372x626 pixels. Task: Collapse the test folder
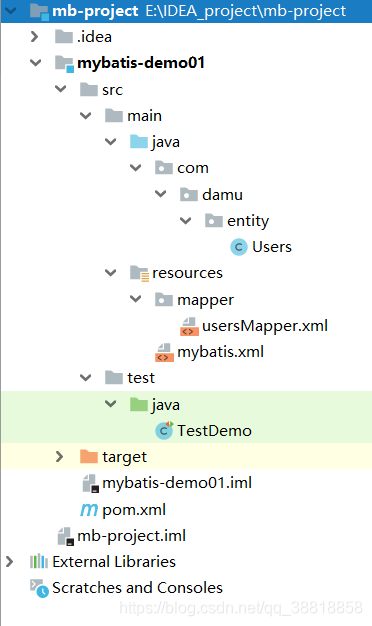85,378
